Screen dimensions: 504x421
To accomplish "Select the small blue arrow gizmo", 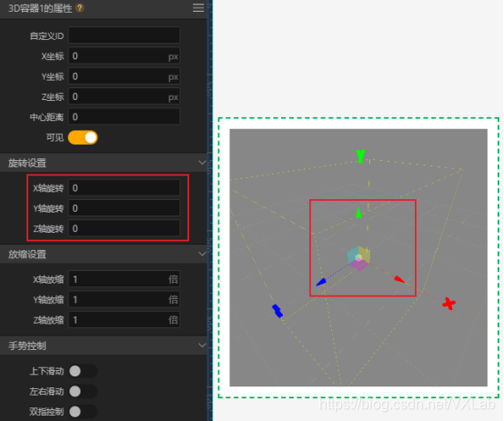I will [321, 282].
